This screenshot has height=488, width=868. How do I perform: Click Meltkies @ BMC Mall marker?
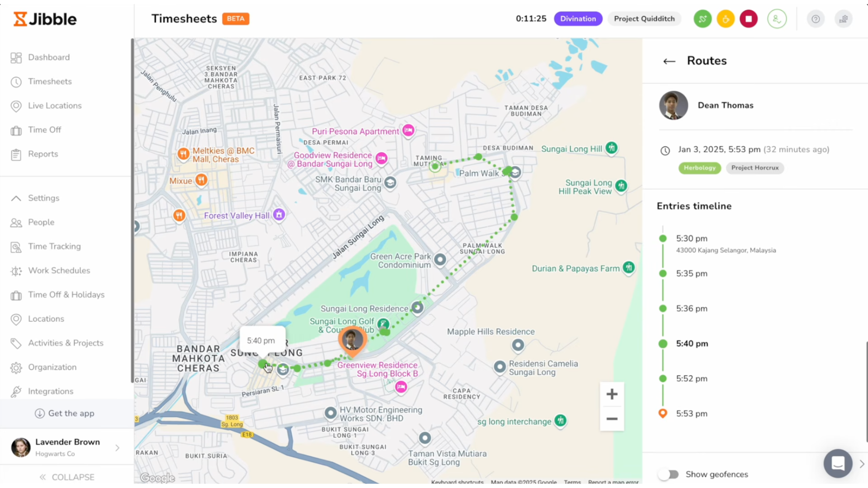pos(183,154)
